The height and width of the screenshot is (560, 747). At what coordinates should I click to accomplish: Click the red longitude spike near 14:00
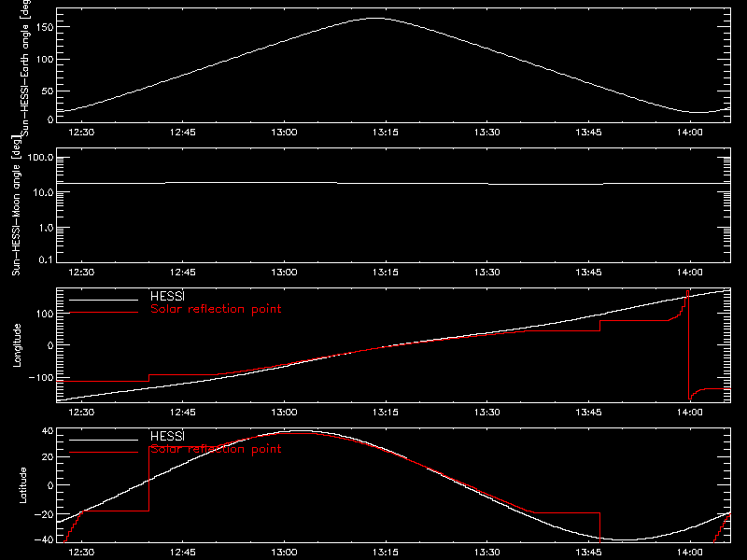point(688,344)
